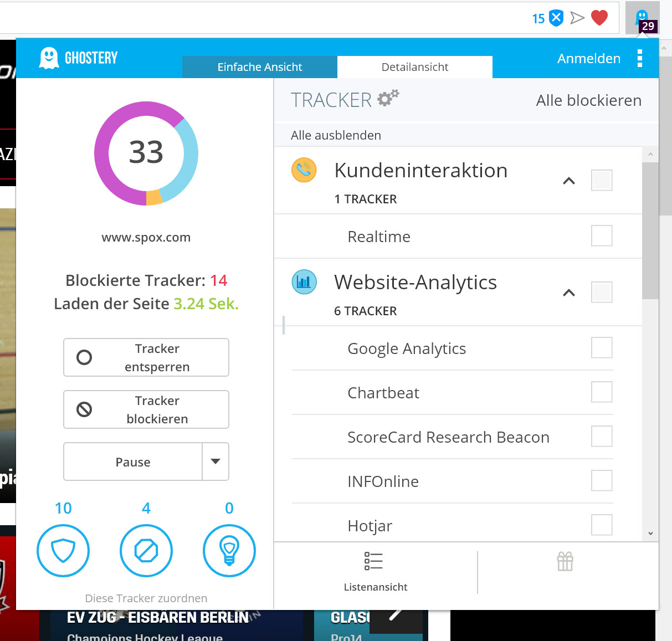The image size is (672, 641).
Task: Toggle the Chartbeat tracker checkbox
Action: [602, 392]
